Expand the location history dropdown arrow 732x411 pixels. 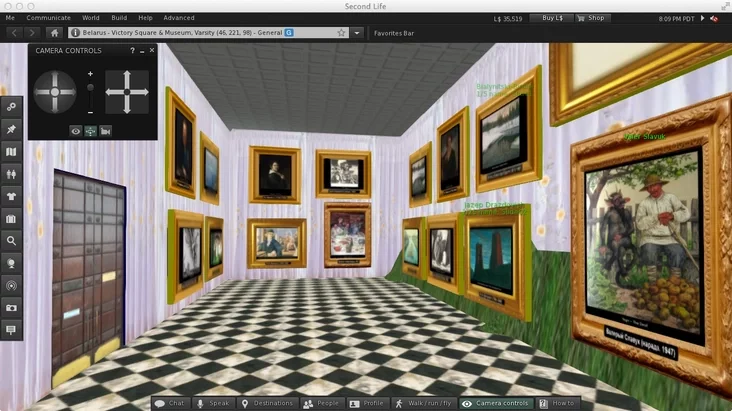(x=357, y=33)
